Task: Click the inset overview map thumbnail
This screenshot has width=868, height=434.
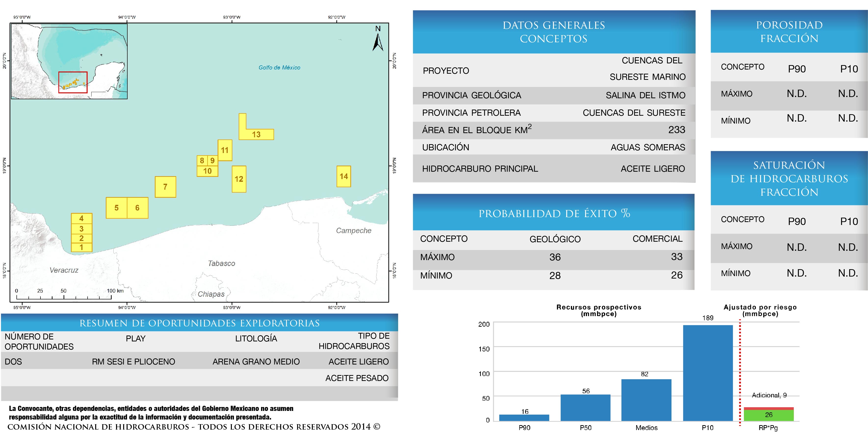Action: click(69, 61)
